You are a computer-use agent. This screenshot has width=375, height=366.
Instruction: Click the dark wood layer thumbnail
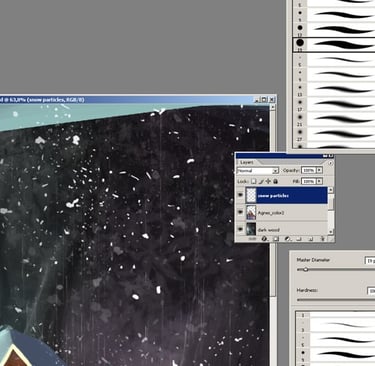click(x=251, y=229)
